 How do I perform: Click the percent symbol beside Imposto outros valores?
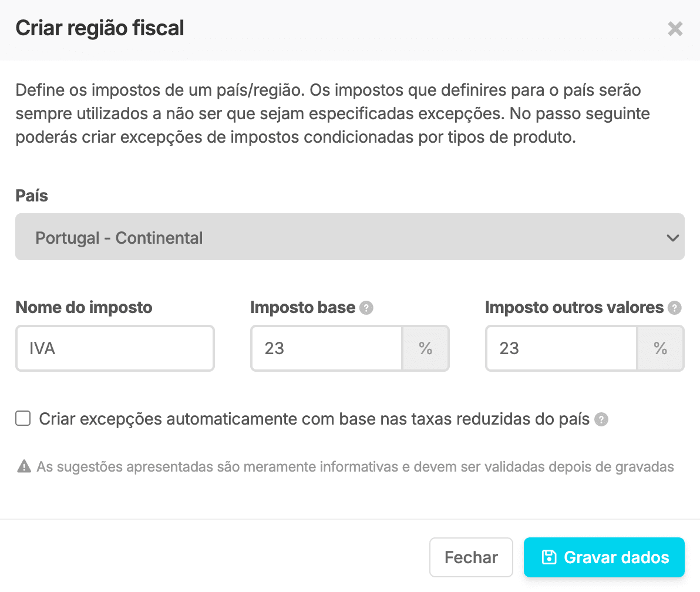pos(661,348)
